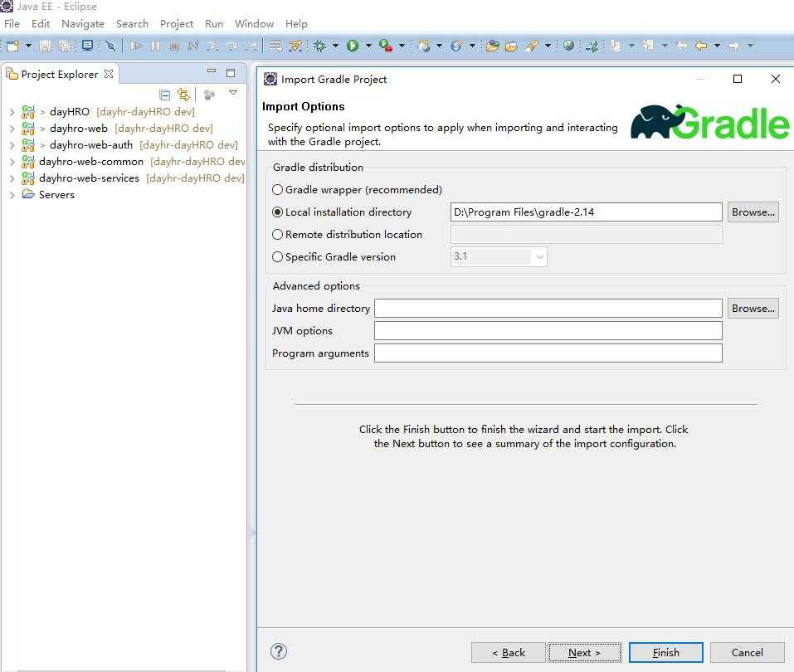The image size is (794, 672).
Task: Click Finish to start the import
Action: (x=666, y=653)
